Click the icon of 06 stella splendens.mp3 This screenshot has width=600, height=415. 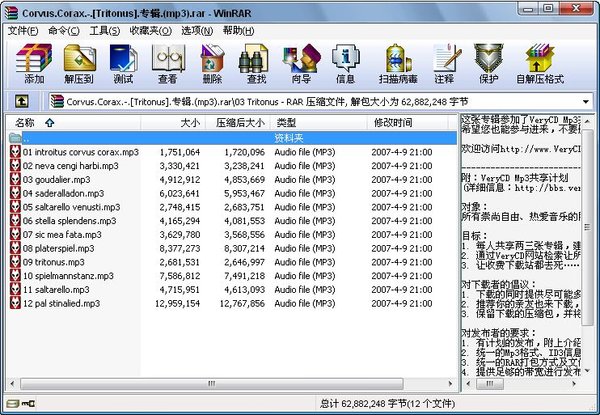(x=15, y=221)
